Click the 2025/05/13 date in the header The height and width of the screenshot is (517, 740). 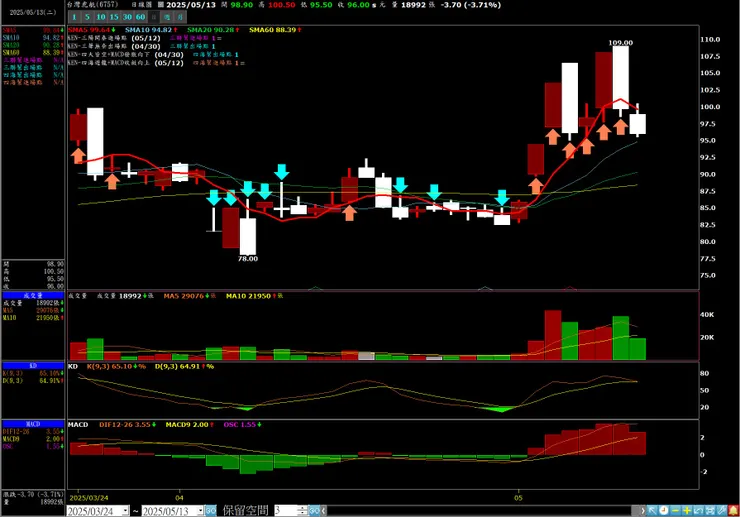pyautogui.click(x=191, y=5)
